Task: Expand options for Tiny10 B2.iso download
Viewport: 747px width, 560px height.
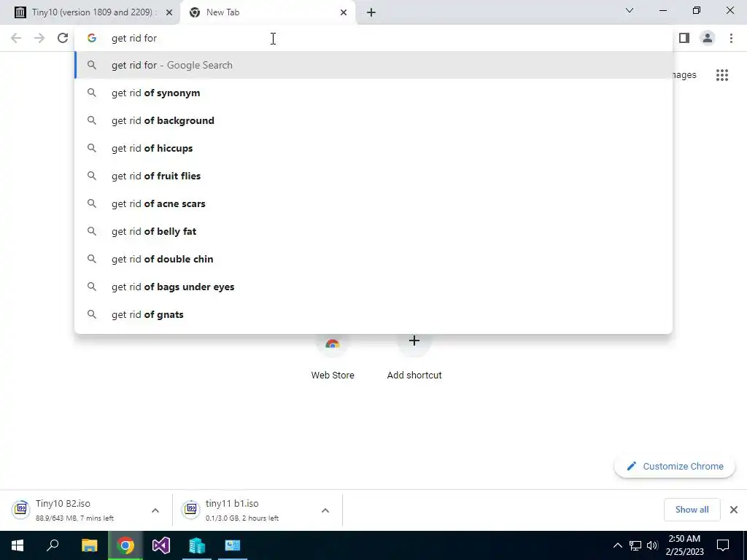Action: pos(155,510)
